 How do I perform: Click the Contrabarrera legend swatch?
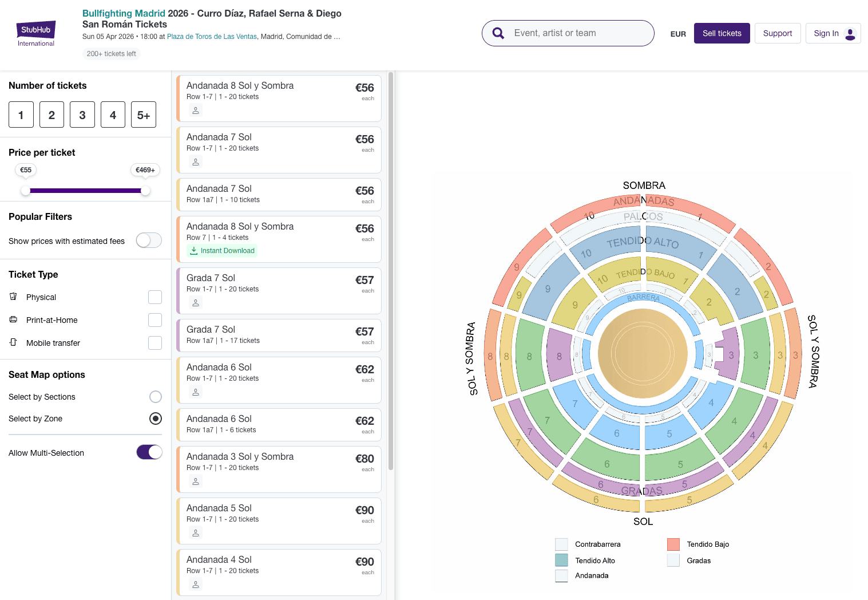(x=561, y=544)
